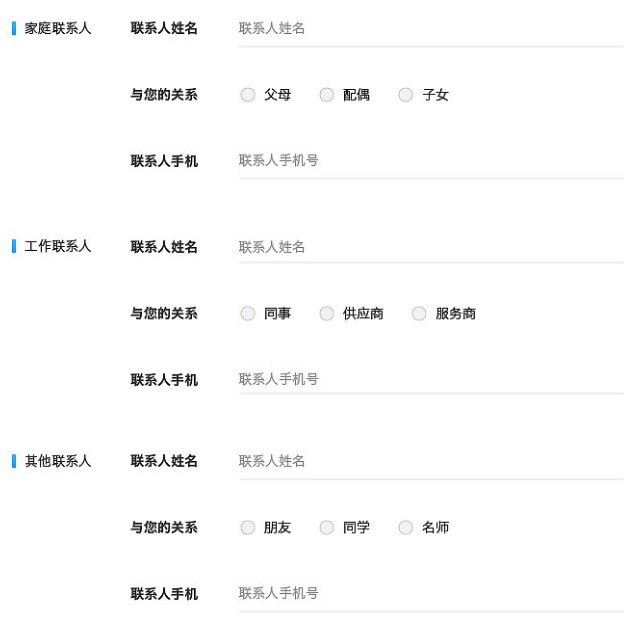Image resolution: width=624 pixels, height=625 pixels.
Task: Choose the 服务商 radio option
Action: click(x=419, y=314)
